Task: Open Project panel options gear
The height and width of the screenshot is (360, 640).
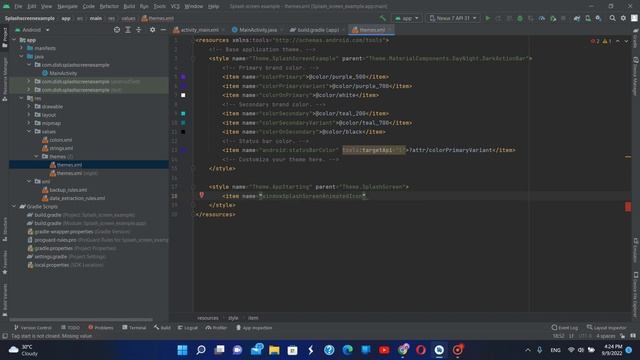Action: point(152,30)
